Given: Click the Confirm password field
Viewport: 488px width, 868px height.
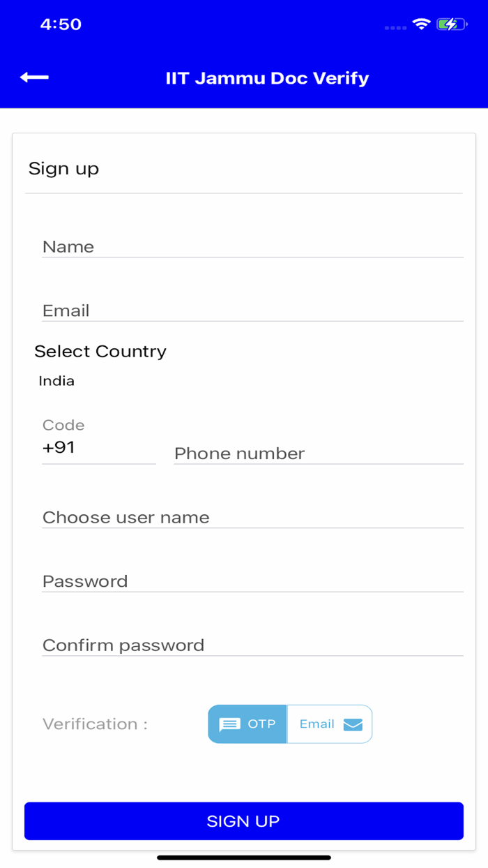Looking at the screenshot, I should coord(254,645).
